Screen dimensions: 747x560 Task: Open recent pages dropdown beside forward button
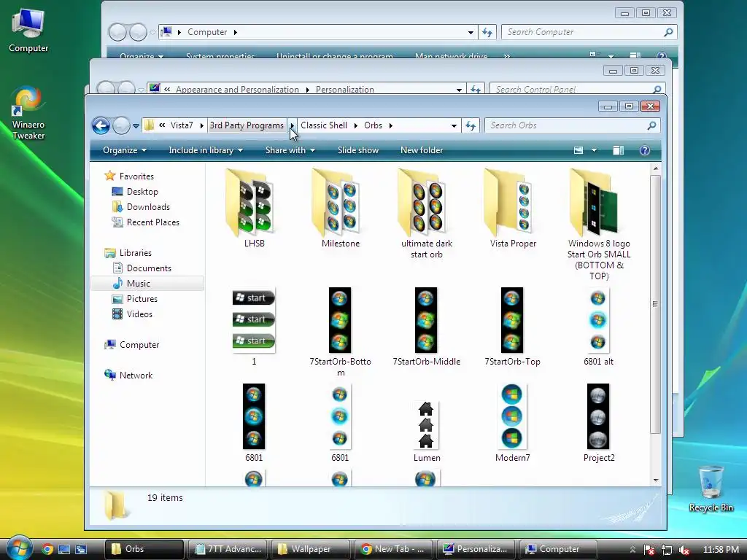click(136, 126)
